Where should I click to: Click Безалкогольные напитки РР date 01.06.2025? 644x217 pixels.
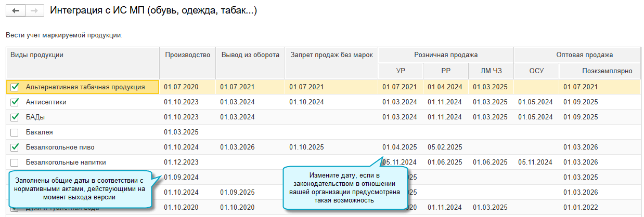(x=445, y=162)
